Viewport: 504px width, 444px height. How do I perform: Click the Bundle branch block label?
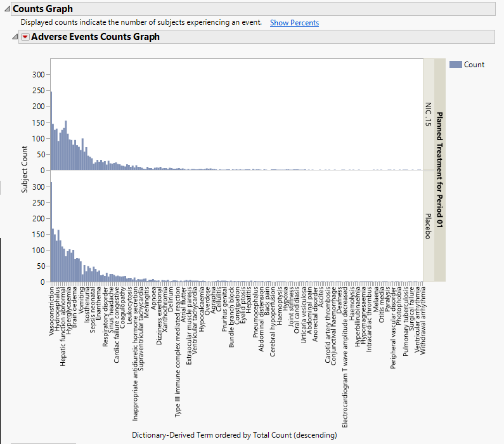click(231, 317)
